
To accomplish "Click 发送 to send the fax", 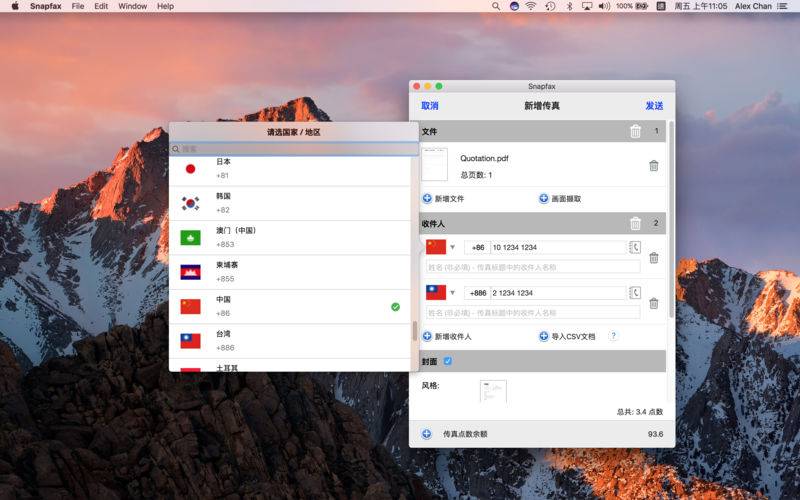I will click(x=654, y=106).
